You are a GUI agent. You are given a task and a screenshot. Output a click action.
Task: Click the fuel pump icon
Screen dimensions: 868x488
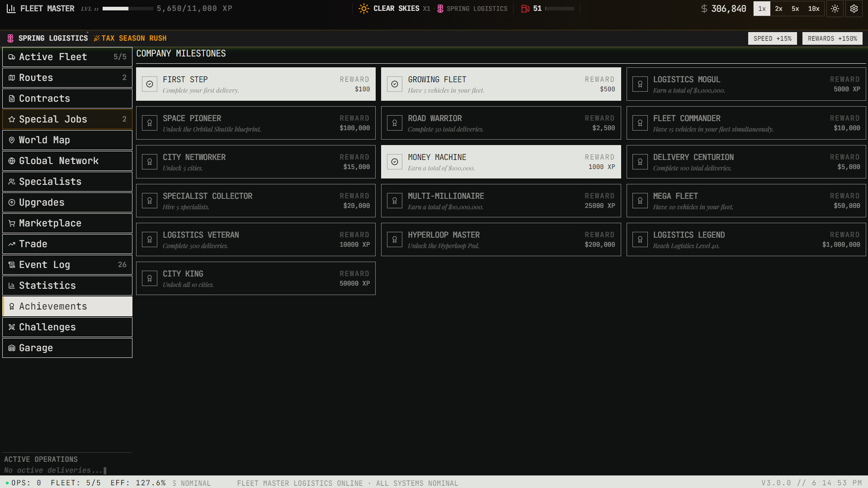(x=525, y=9)
